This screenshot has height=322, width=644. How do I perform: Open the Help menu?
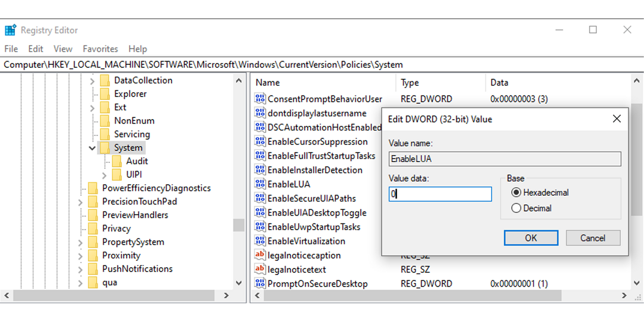pos(138,49)
